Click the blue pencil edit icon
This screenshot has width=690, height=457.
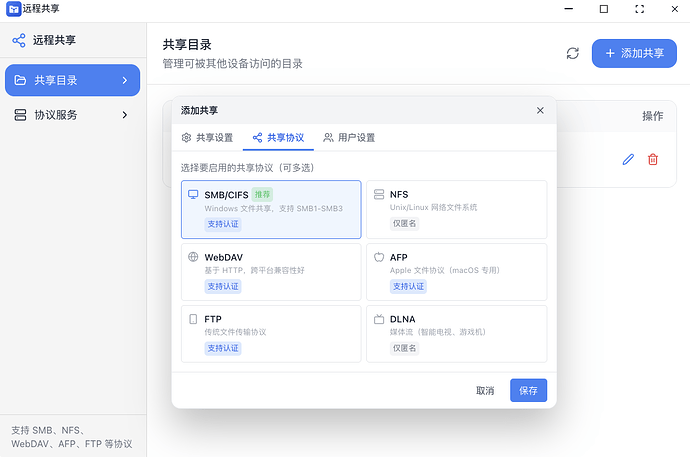pyautogui.click(x=628, y=159)
